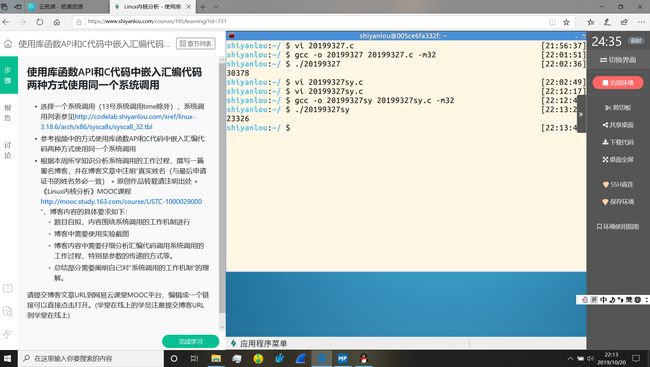
Task: Click 共享桌面 share desktop
Action: point(618,125)
